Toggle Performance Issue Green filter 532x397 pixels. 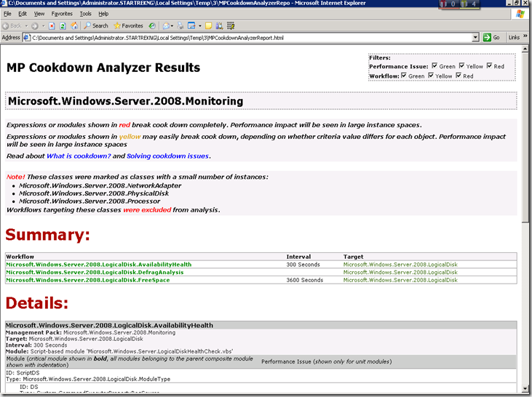pyautogui.click(x=434, y=65)
